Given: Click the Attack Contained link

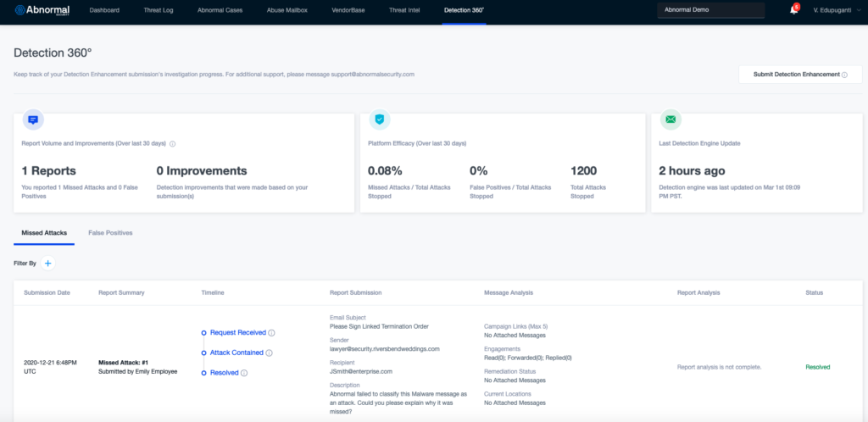Looking at the screenshot, I should click(x=237, y=353).
